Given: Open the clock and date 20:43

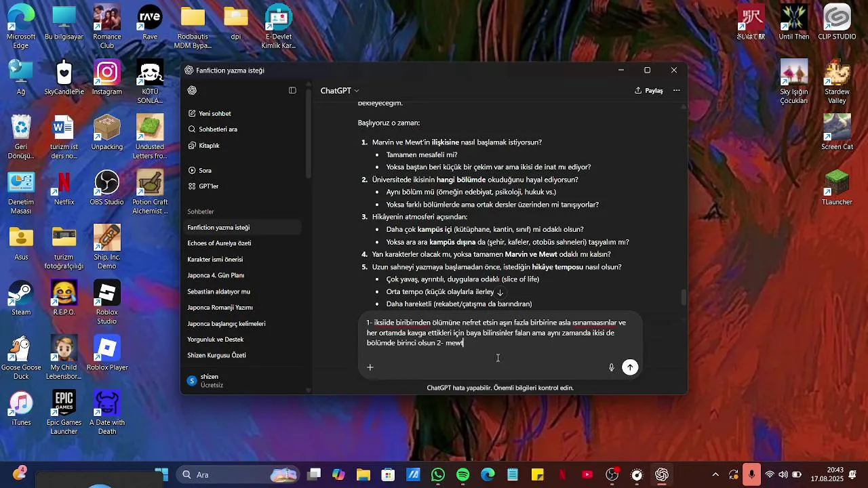Looking at the screenshot, I should pyautogui.click(x=827, y=474).
